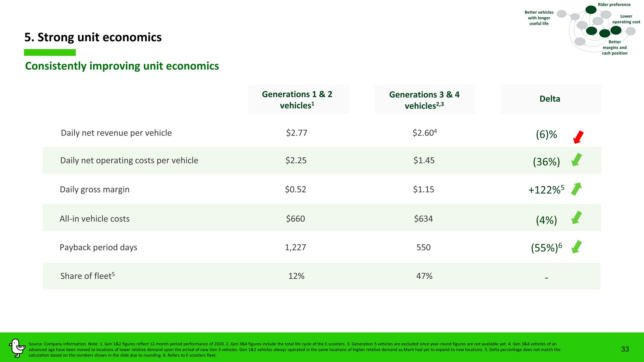This screenshot has width=644, height=362.
Task: Click the Payback period days row label
Action: (x=98, y=247)
